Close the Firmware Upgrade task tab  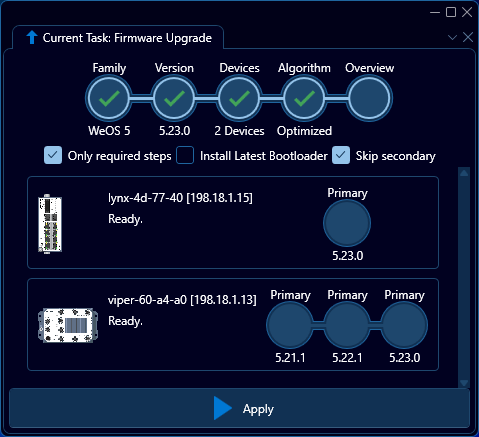click(468, 37)
